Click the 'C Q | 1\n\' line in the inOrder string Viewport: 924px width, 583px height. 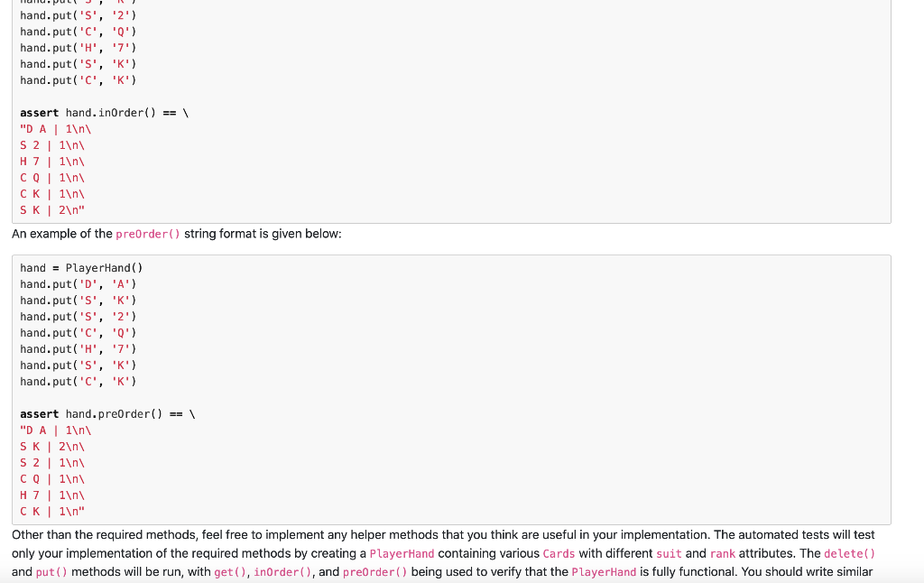pyautogui.click(x=52, y=178)
